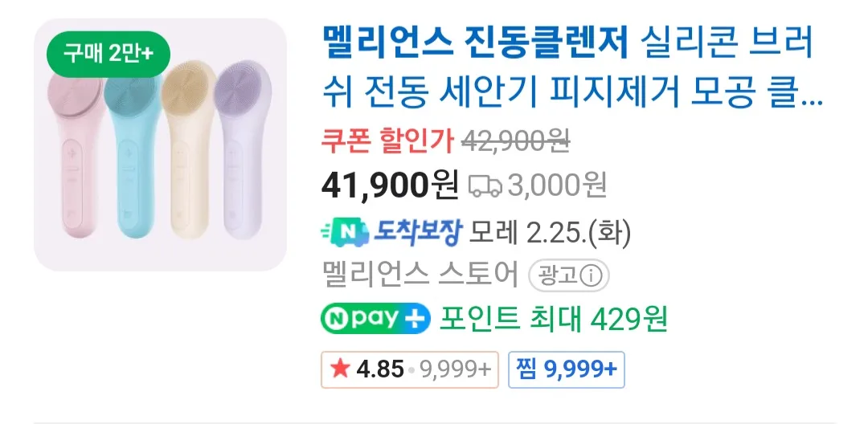Toggle the 찜 9,999+ wishlist button

pyautogui.click(x=567, y=369)
